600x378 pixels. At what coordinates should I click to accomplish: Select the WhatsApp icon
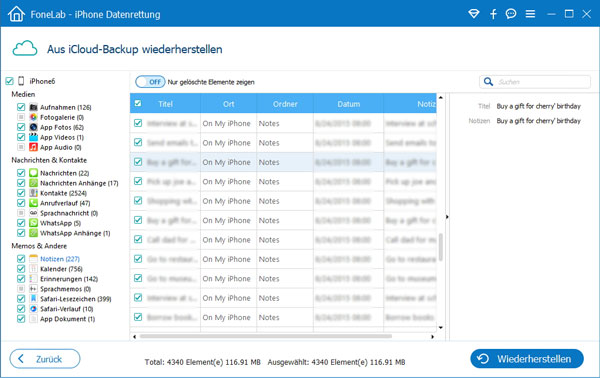tap(34, 223)
